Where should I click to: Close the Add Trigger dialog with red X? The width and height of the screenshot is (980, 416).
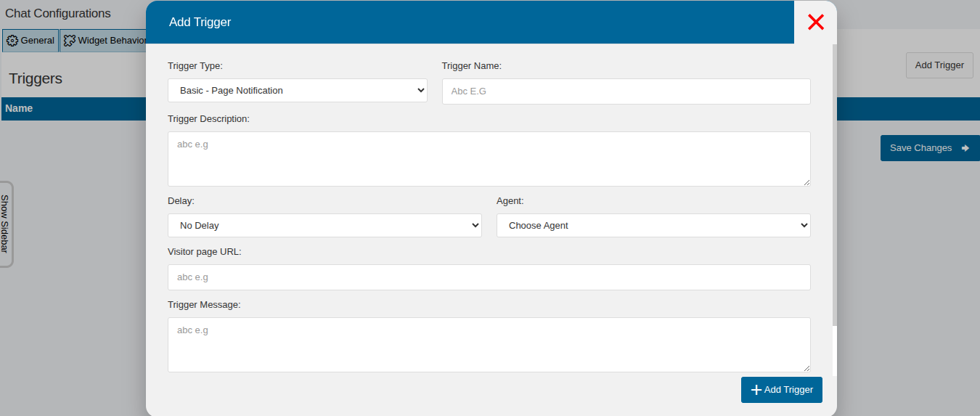815,23
